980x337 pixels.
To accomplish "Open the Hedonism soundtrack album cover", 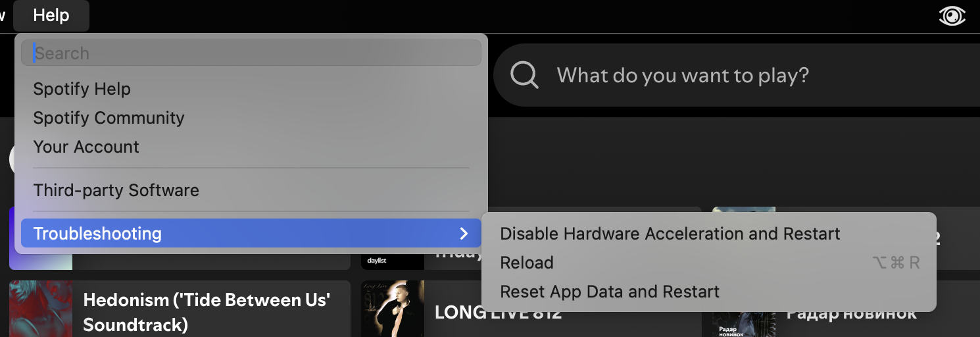I will 41,309.
